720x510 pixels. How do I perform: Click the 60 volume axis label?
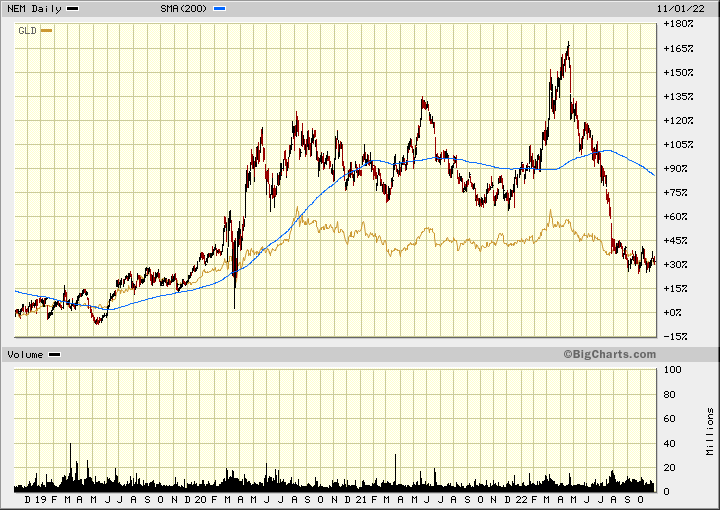(x=670, y=419)
